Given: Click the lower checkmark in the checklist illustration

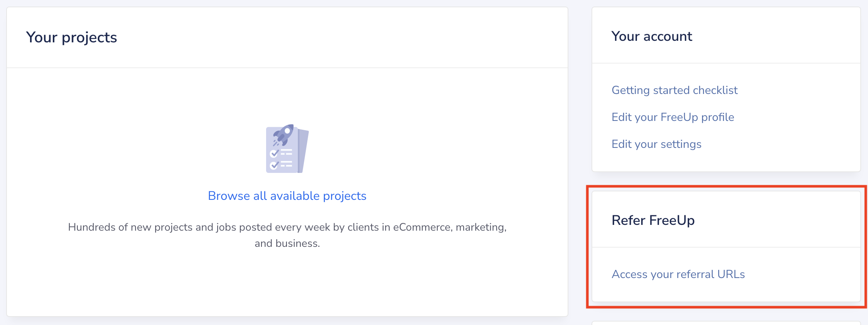Looking at the screenshot, I should (x=274, y=165).
